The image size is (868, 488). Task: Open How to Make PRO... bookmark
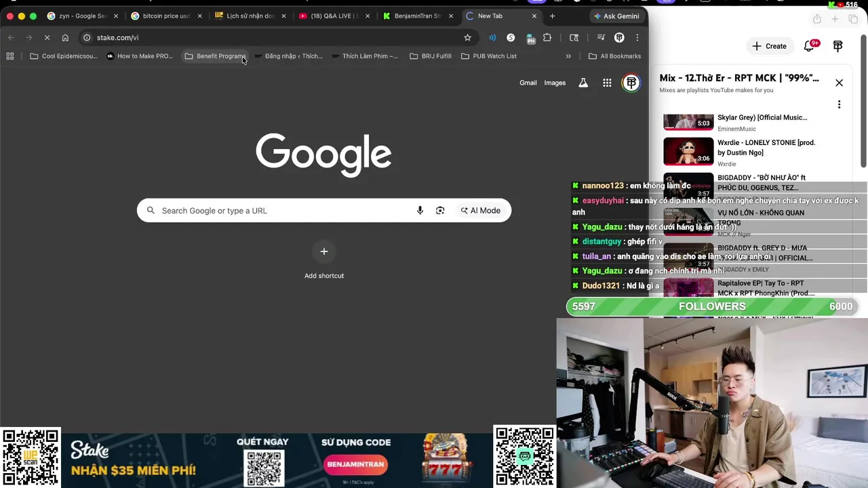point(140,56)
